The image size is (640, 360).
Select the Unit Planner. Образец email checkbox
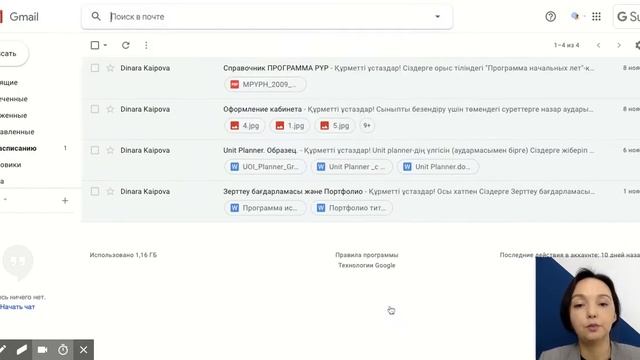click(x=95, y=150)
